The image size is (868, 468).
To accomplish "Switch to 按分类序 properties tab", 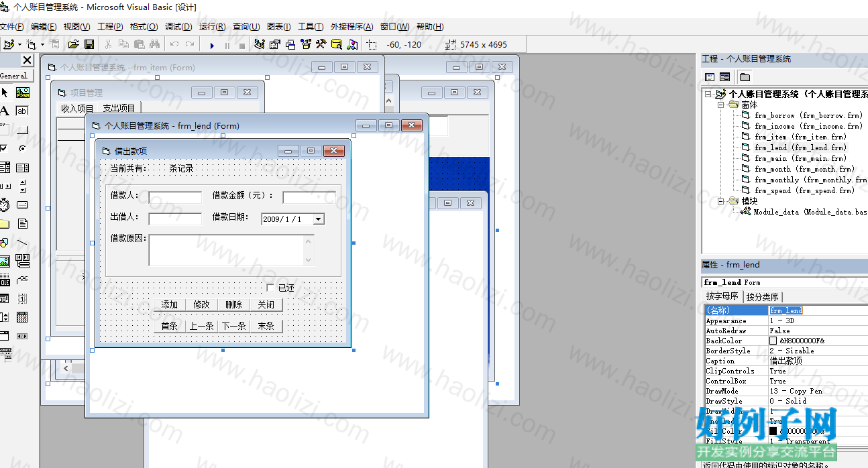I will [x=763, y=296].
